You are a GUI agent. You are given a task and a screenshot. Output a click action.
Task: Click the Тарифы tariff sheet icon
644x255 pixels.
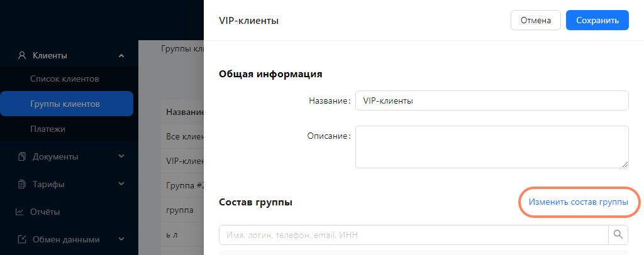[22, 184]
